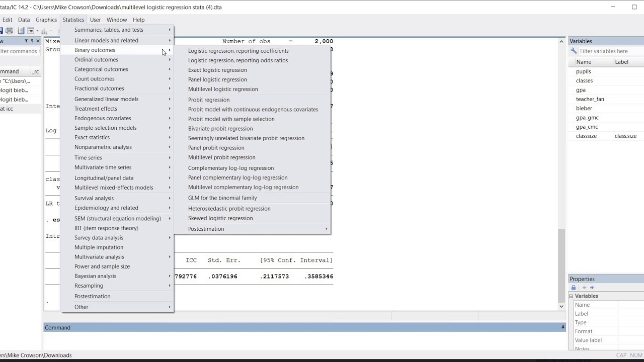Select Probit regression entry
Image resolution: width=644 pixels, height=362 pixels.
[x=252, y=100]
